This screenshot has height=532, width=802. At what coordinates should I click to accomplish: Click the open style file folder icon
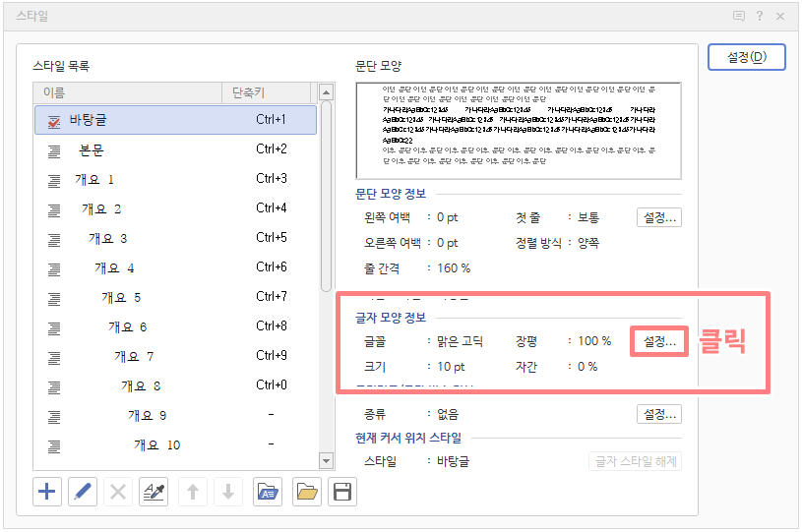point(307,492)
